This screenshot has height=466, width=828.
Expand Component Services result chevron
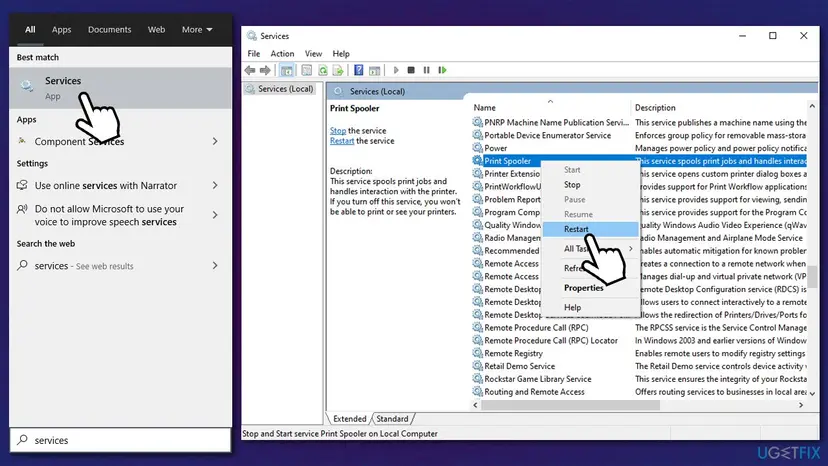coord(215,141)
